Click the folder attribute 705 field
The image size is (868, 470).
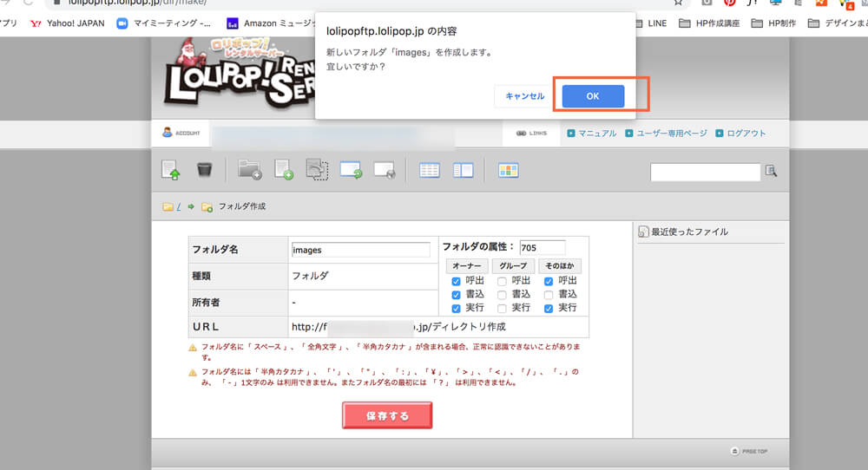(542, 248)
